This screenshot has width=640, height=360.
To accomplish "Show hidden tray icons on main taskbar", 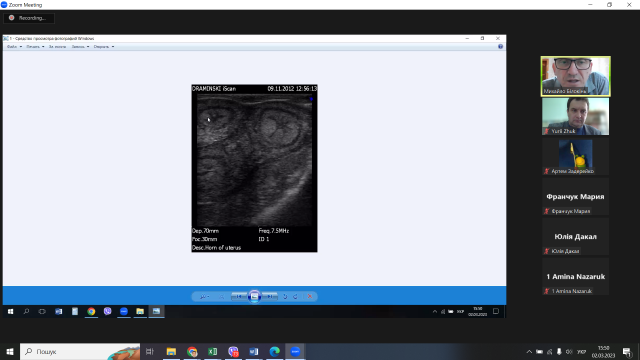I will point(529,351).
